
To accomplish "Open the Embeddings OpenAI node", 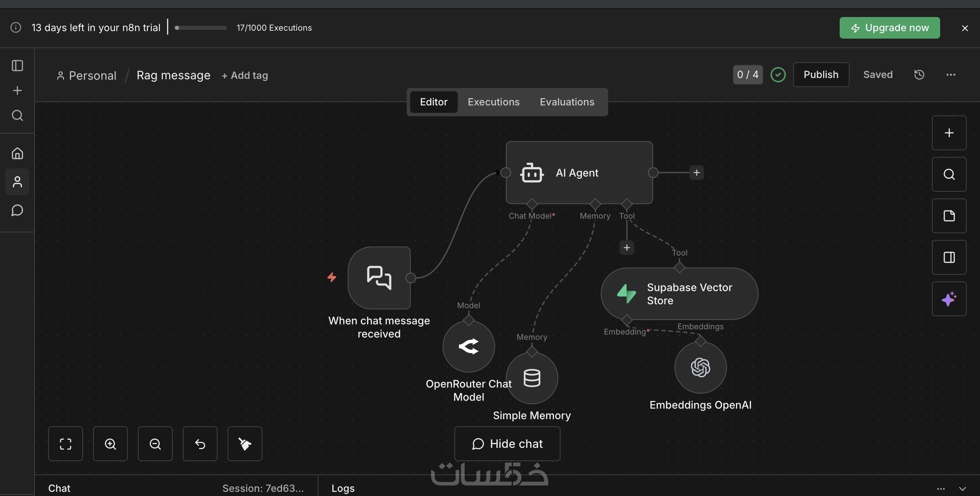I will pos(700,368).
